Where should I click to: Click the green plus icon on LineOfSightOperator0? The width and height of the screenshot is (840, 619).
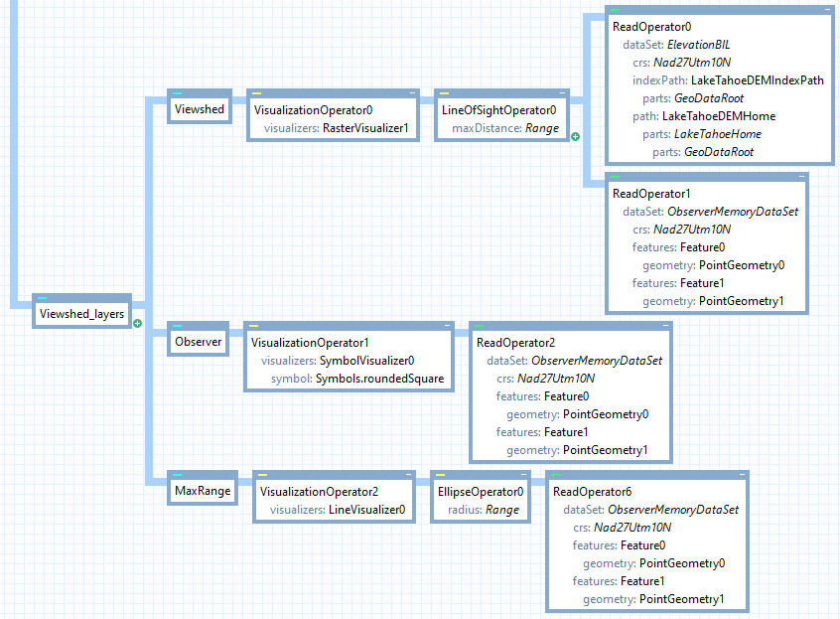[x=575, y=136]
